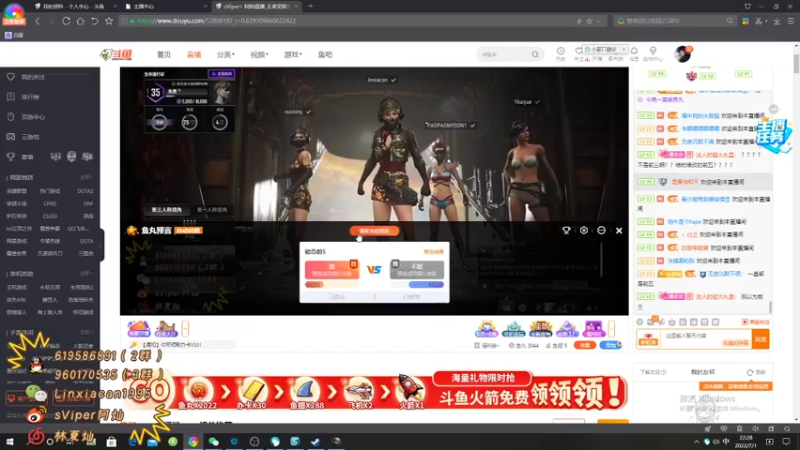Expand the 游戏 dropdown menu
This screenshot has width=800, height=450.
coord(293,55)
